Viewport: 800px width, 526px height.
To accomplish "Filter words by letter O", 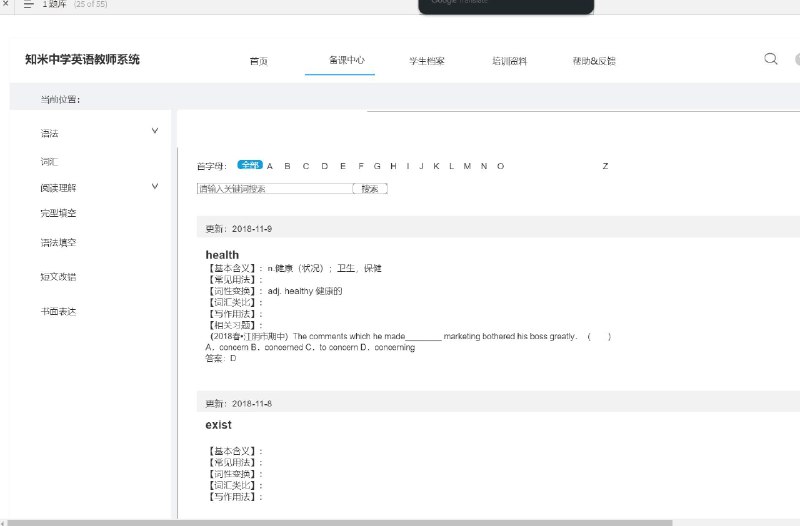I will [501, 166].
